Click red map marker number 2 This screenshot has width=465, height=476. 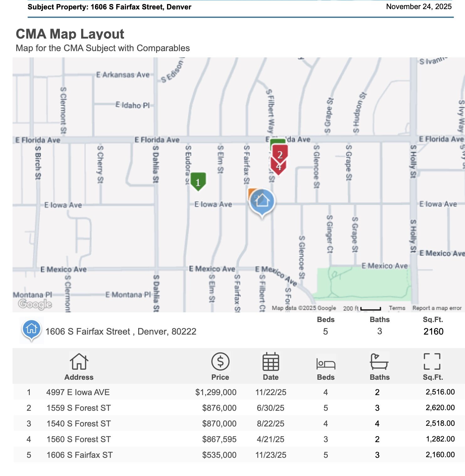tap(280, 154)
